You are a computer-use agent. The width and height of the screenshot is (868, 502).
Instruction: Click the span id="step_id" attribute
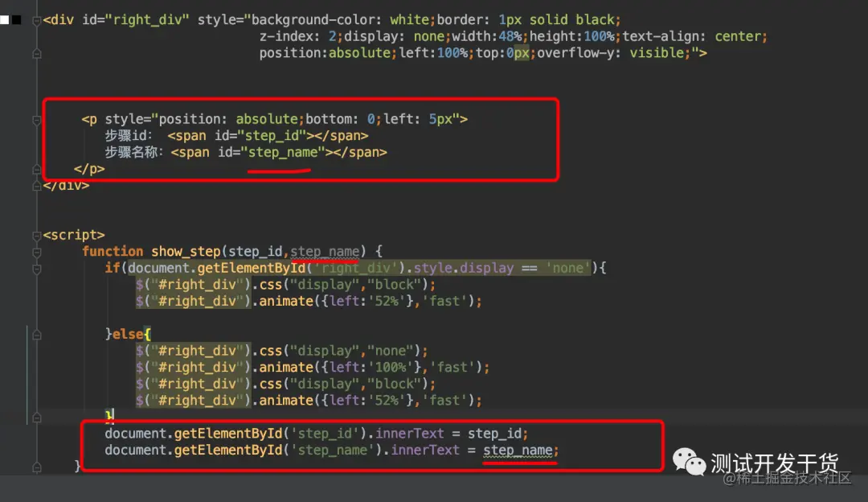(260, 136)
